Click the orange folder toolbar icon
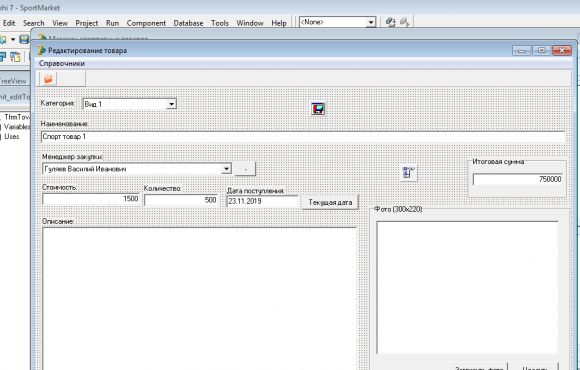Image resolution: width=580 pixels, height=370 pixels. [48, 79]
